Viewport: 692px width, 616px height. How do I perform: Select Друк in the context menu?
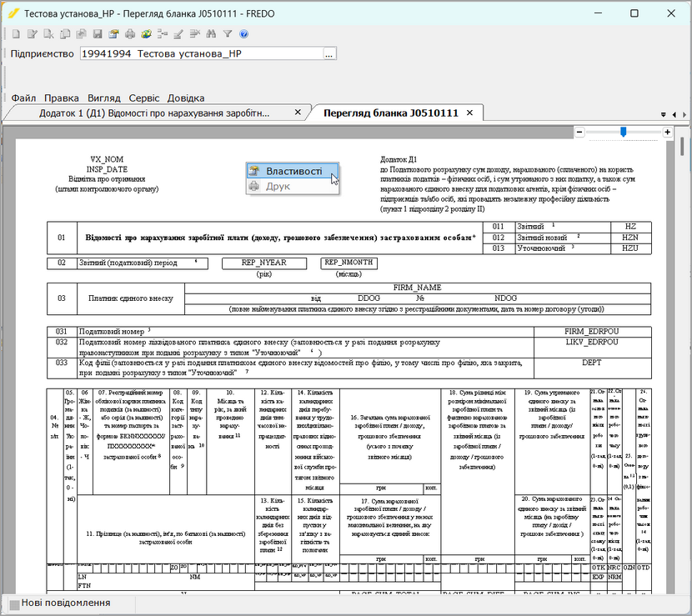point(293,186)
